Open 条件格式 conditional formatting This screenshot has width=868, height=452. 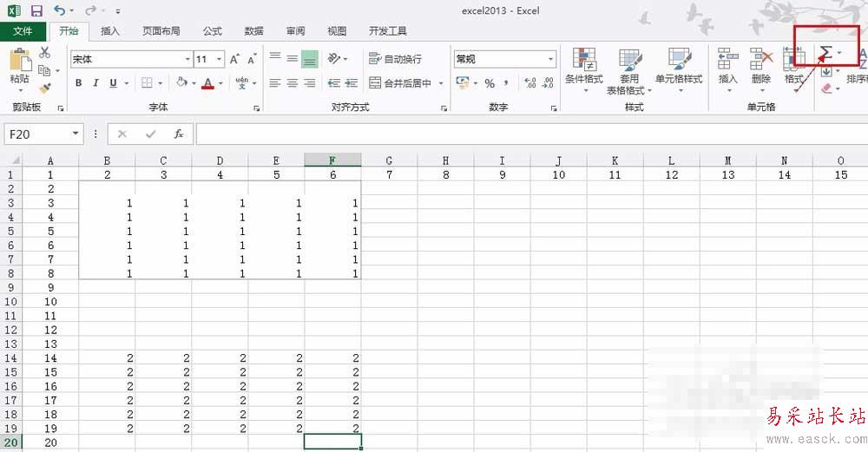[584, 69]
